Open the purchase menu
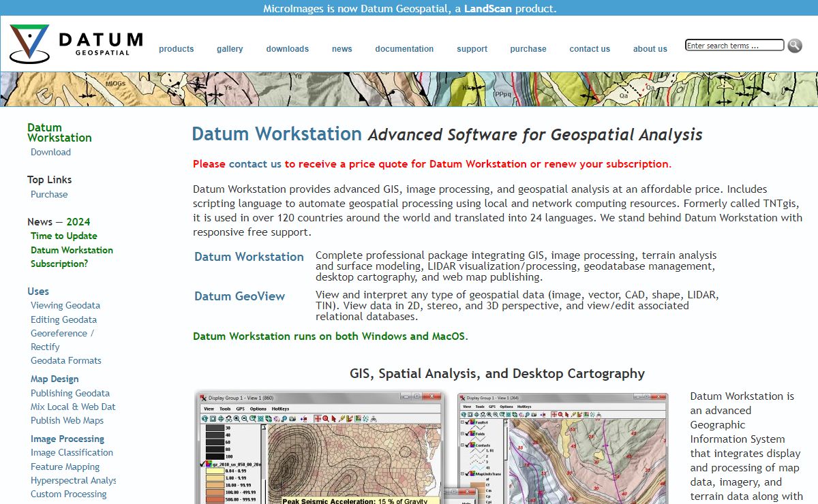This screenshot has height=504, width=818. click(x=528, y=49)
